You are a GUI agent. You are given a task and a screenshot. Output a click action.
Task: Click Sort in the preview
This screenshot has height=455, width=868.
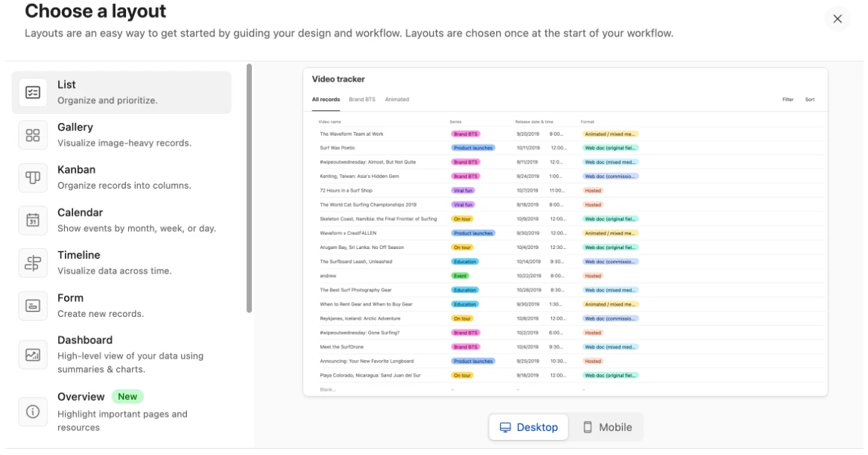tap(810, 100)
